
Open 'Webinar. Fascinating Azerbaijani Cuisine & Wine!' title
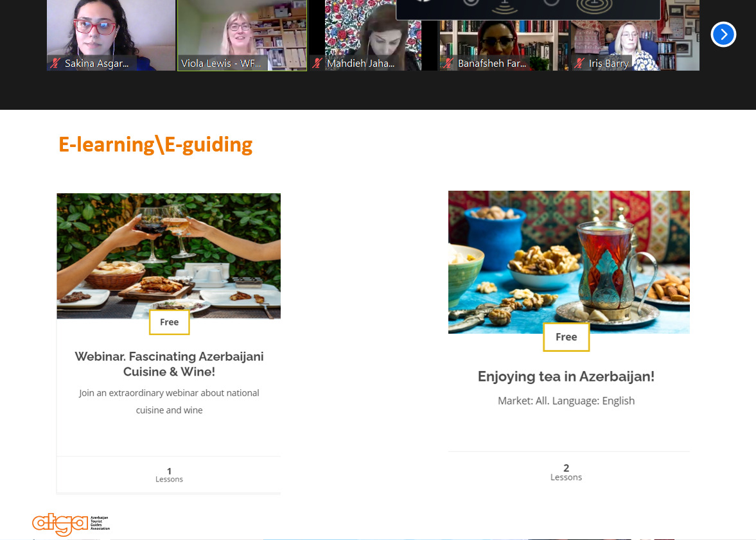pyautogui.click(x=169, y=364)
